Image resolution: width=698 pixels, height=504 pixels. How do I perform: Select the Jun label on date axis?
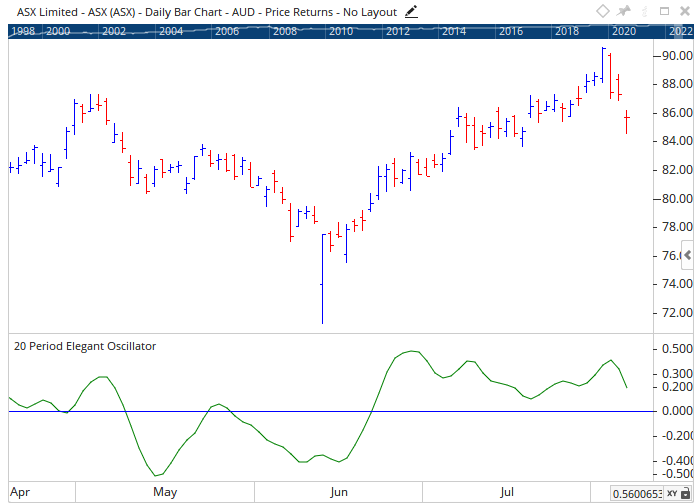pyautogui.click(x=340, y=492)
